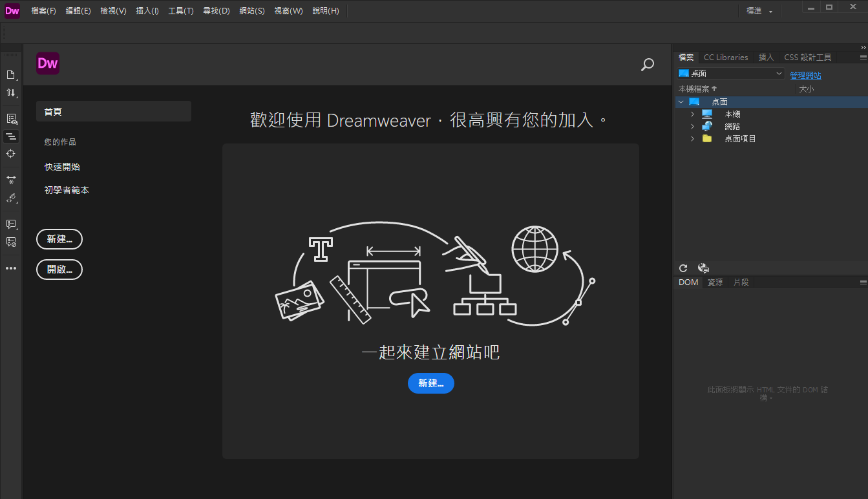Click the Inspect mode crosshair icon
The height and width of the screenshot is (499, 868).
pos(11,153)
